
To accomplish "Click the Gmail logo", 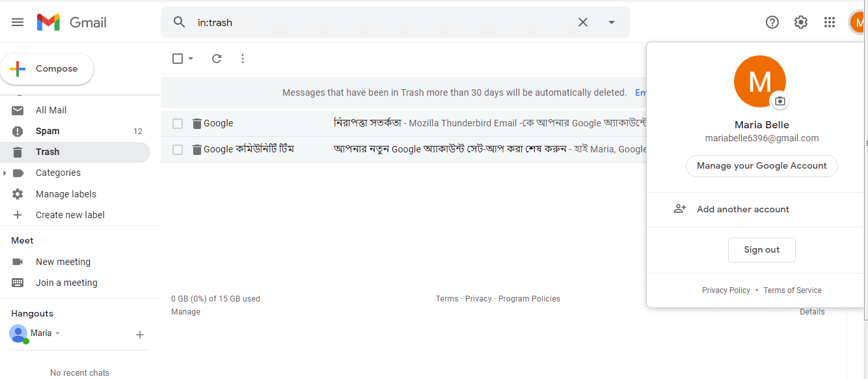I will [x=72, y=22].
